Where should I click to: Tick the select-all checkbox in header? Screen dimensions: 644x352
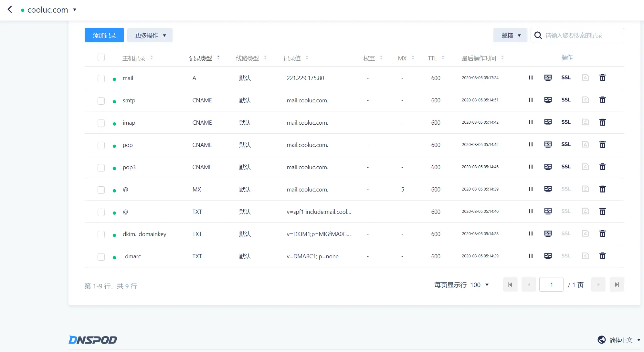point(101,57)
